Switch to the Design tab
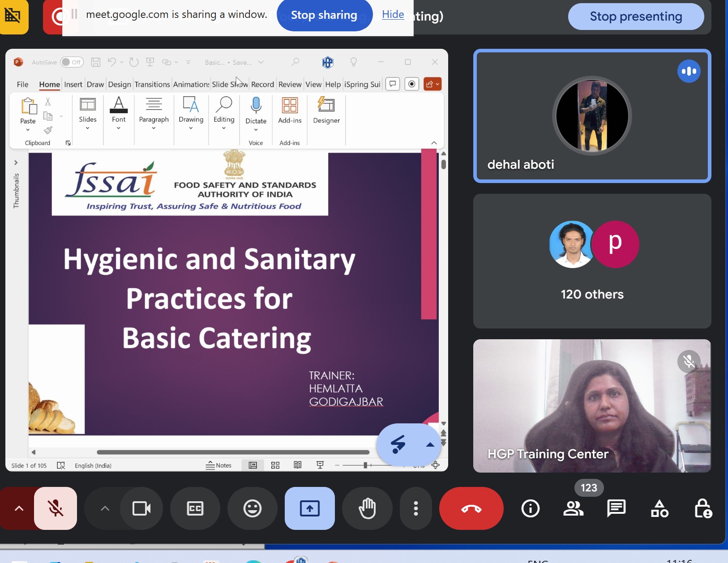Screen dimensions: 728x563 click(120, 84)
